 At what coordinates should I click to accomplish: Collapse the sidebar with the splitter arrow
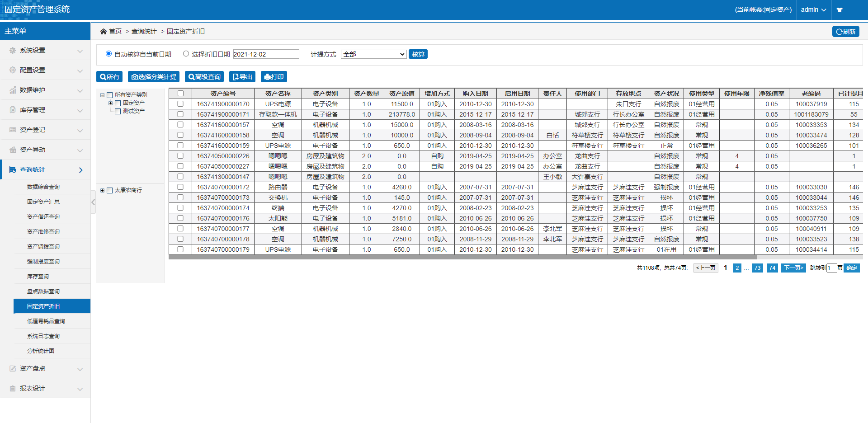(x=93, y=202)
